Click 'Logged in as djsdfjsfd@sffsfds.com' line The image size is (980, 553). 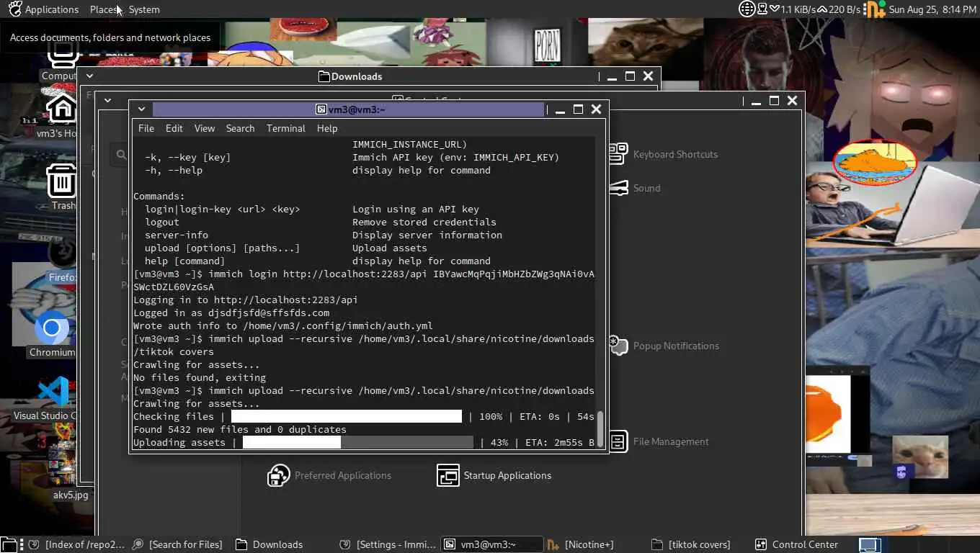pyautogui.click(x=231, y=313)
